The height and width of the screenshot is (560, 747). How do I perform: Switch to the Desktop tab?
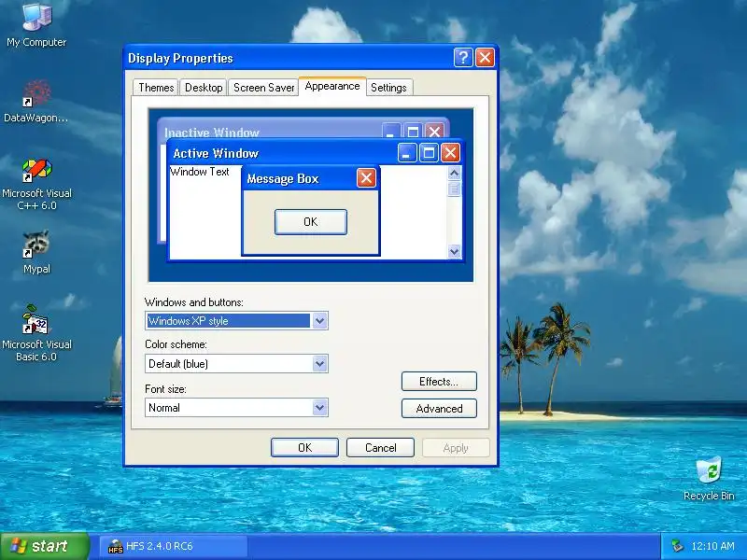204,88
